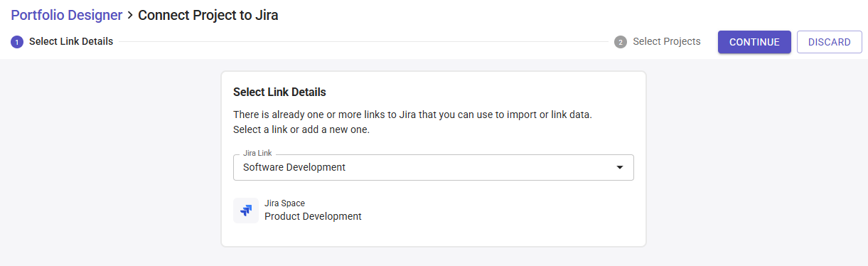Click the DISCARD button
This screenshot has width=868, height=266.
(830, 42)
